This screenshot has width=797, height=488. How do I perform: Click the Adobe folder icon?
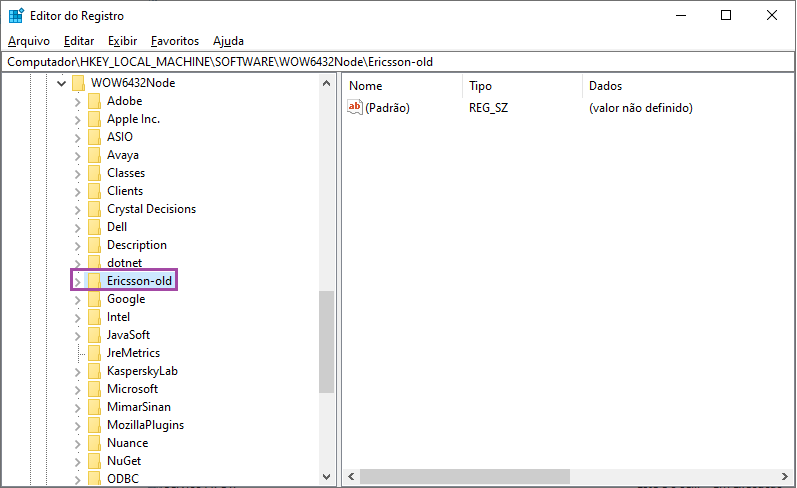(94, 101)
